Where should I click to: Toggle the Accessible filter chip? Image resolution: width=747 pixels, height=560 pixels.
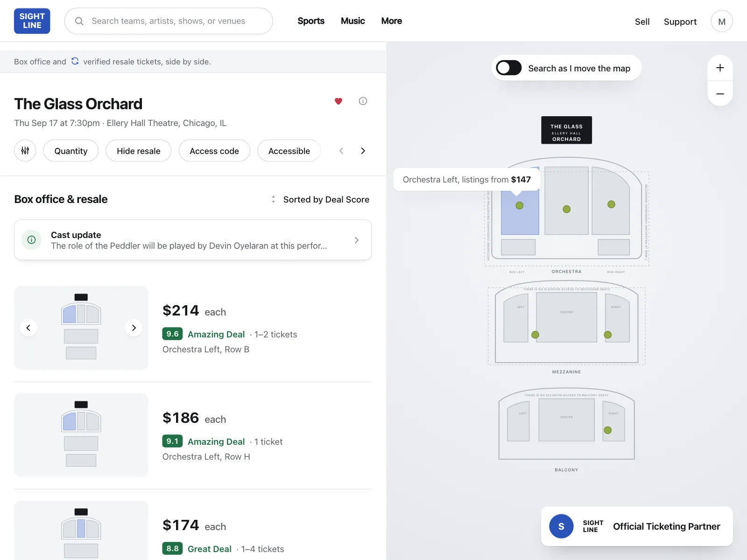coord(289,151)
